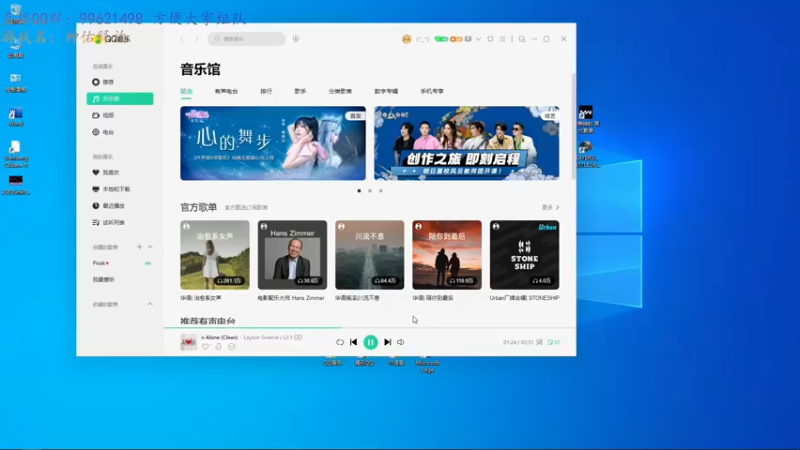800x450 pixels.
Task: Open the 陪你到最后 playlist cover
Action: tap(447, 255)
